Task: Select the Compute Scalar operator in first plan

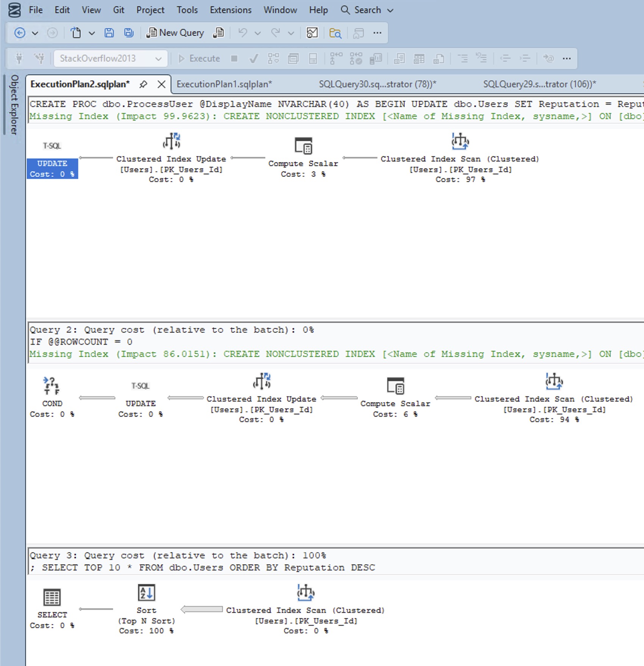Action: [x=303, y=146]
